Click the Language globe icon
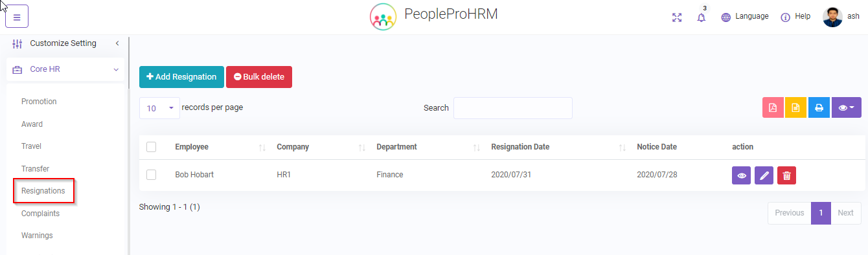The image size is (868, 255). click(x=726, y=17)
